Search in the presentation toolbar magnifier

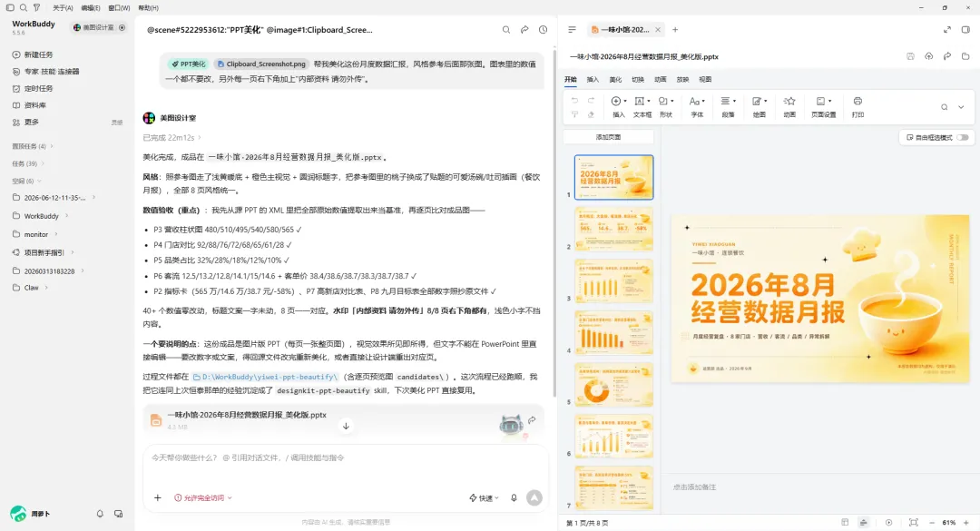pos(945,107)
